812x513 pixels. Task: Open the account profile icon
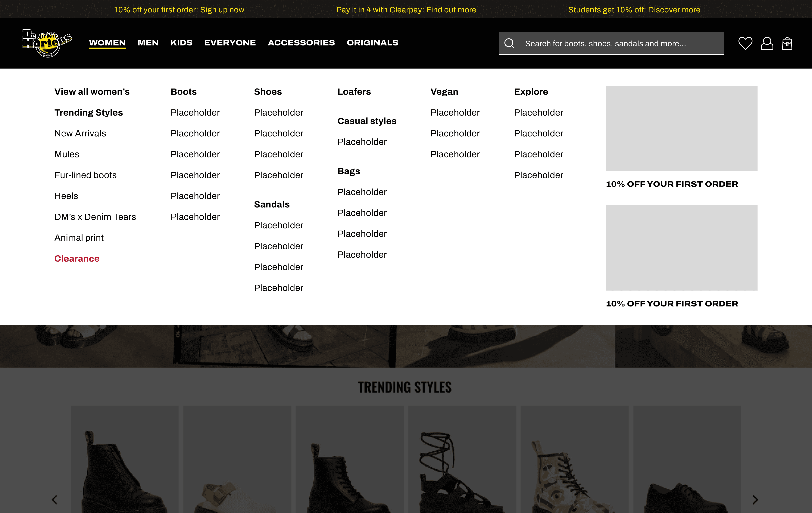[x=767, y=43]
